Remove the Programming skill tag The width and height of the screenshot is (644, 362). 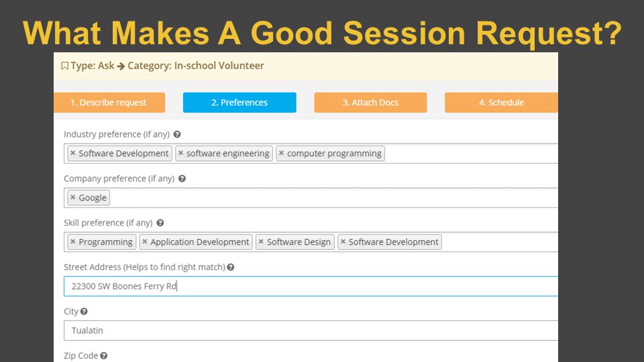click(72, 242)
